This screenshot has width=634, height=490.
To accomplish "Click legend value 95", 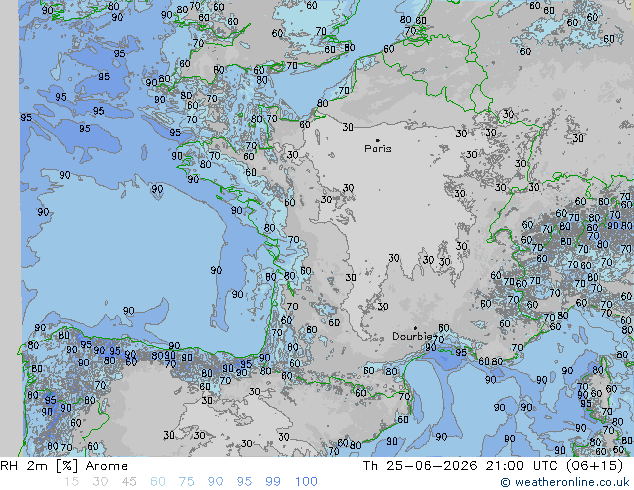I will point(244,482).
